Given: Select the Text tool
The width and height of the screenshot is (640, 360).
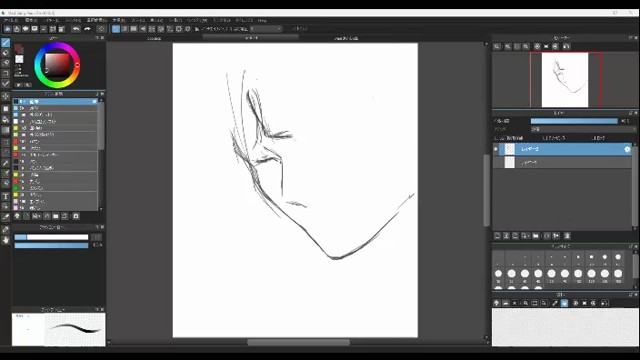Looking at the screenshot, I should [6, 196].
